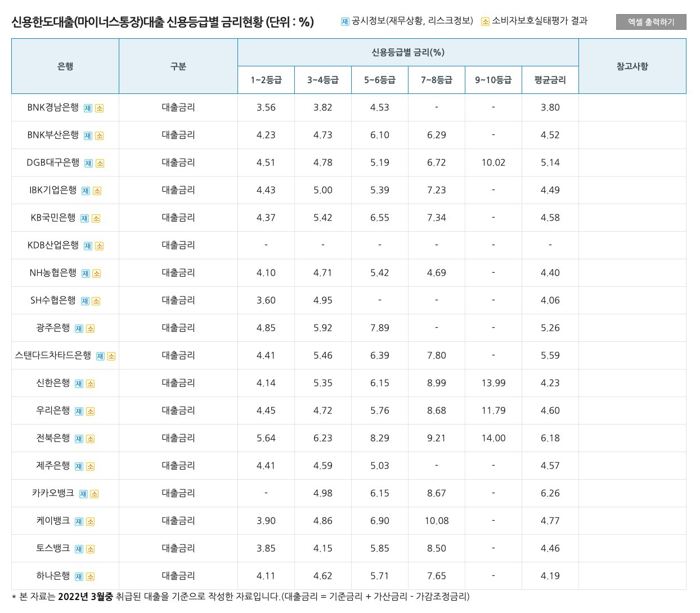This screenshot has height=613, width=700.
Task: Open 토스뱅크 재 disclosure info icon
Action: click(x=79, y=549)
